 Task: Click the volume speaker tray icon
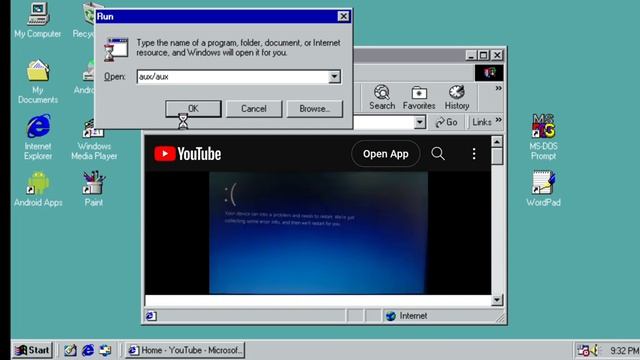click(x=595, y=350)
